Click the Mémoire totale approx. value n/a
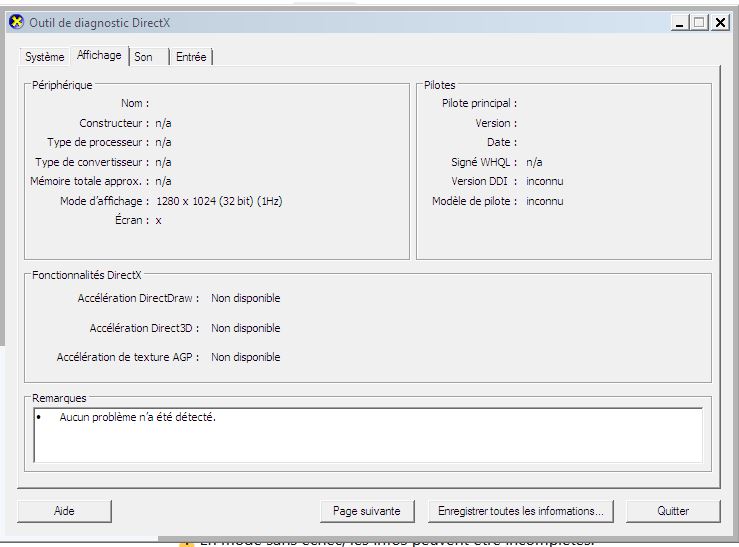Viewport: 739px width, 547px height. (x=163, y=181)
